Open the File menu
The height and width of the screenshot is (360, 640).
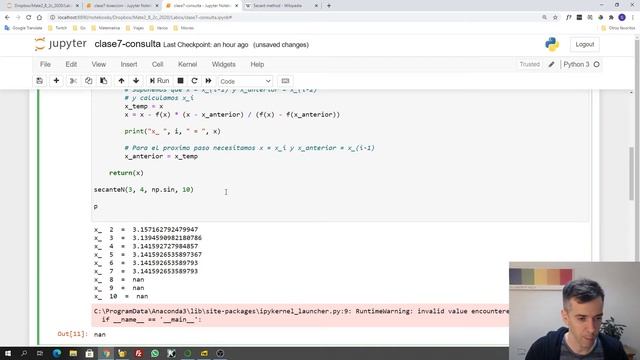(x=45, y=64)
